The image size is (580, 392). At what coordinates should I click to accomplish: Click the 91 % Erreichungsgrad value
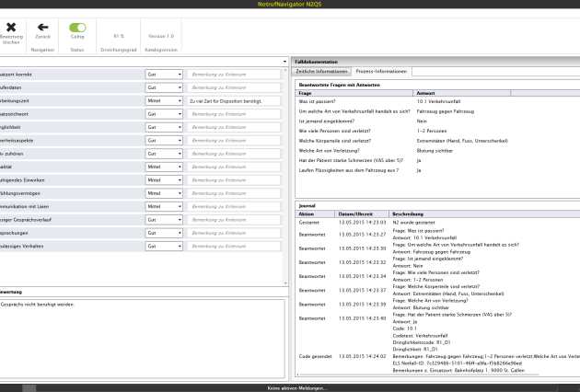pos(119,36)
